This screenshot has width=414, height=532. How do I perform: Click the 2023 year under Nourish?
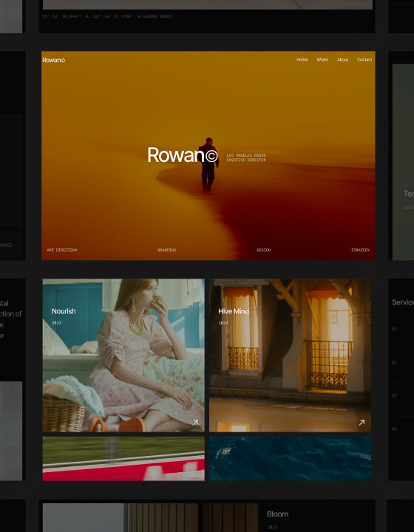pyautogui.click(x=57, y=323)
